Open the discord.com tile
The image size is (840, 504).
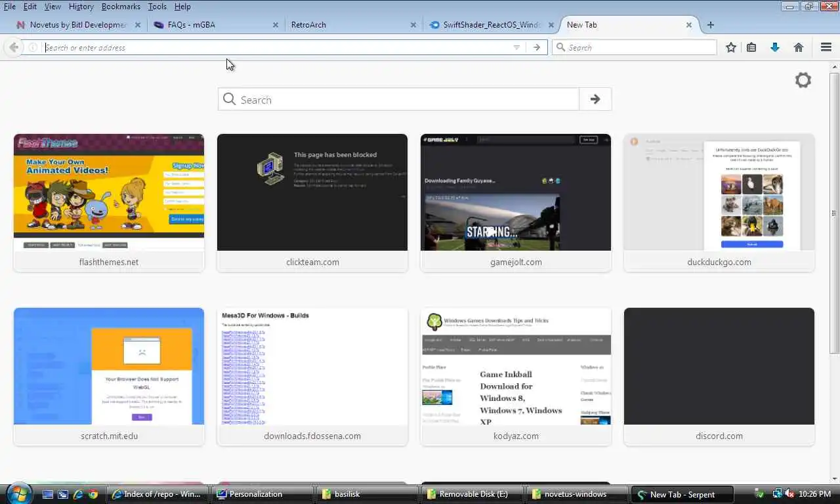click(719, 377)
